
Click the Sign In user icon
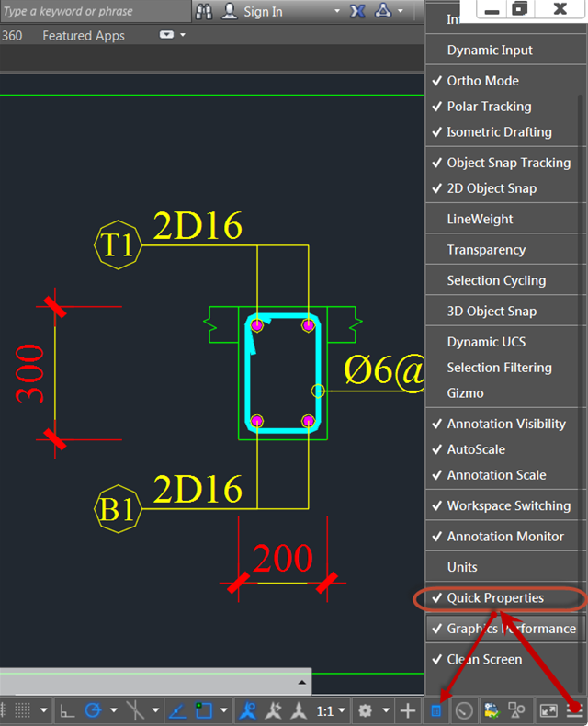click(x=229, y=11)
